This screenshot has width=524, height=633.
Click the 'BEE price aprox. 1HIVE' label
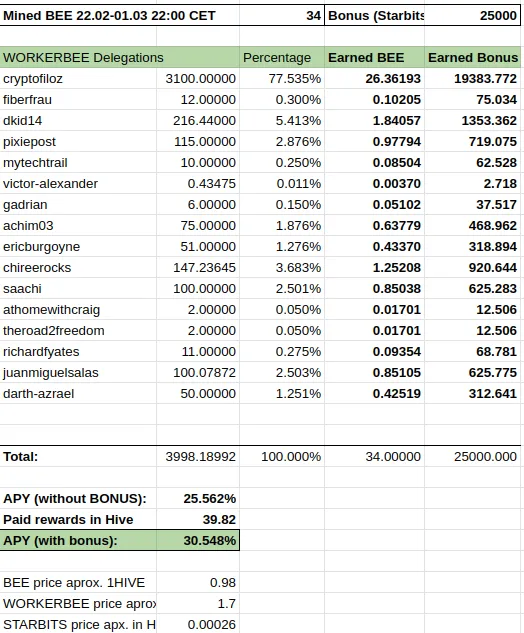coord(78,582)
